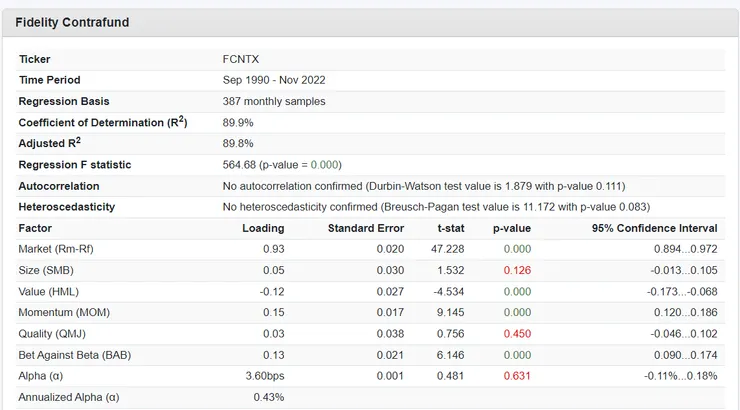Screen dimensions: 740x410
Task: Click the Annualized Alpha value 0.43%
Action: point(268,397)
